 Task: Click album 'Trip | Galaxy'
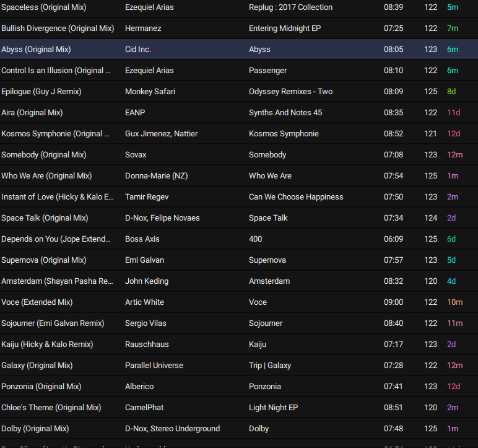(x=270, y=366)
